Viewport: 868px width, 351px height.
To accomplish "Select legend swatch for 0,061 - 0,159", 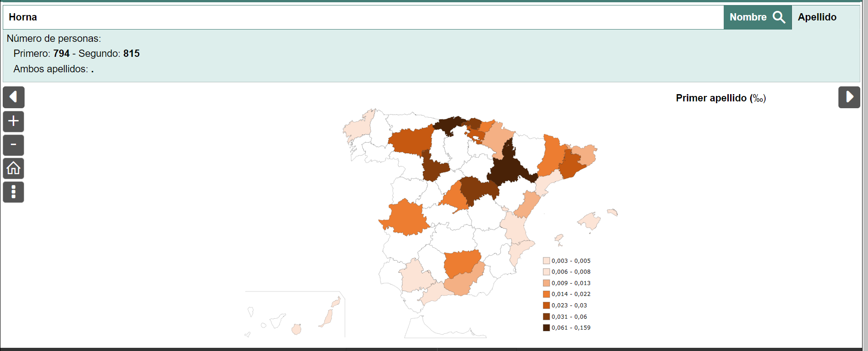I will click(546, 328).
